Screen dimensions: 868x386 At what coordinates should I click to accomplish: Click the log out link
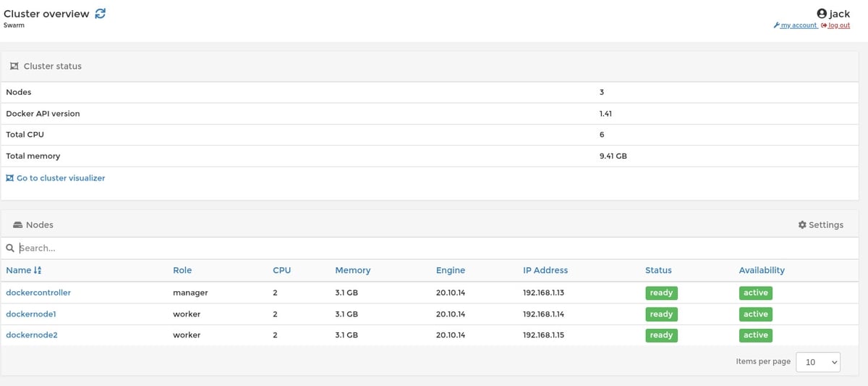[835, 25]
